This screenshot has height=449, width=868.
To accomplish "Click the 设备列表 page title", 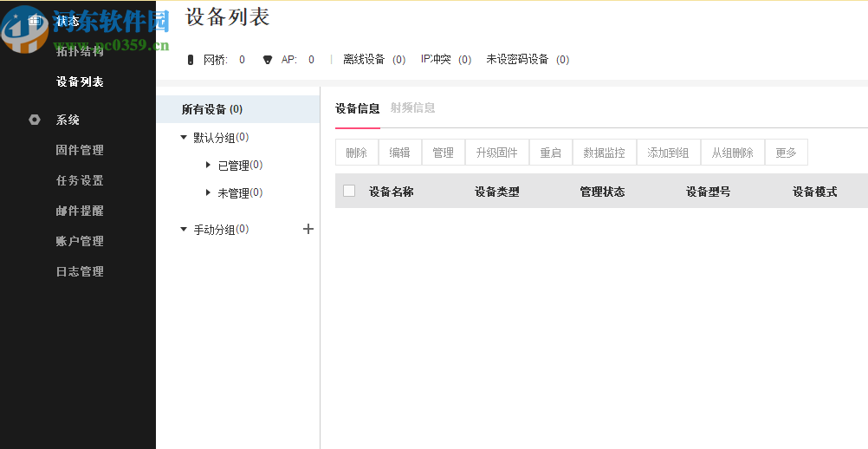I will [227, 16].
